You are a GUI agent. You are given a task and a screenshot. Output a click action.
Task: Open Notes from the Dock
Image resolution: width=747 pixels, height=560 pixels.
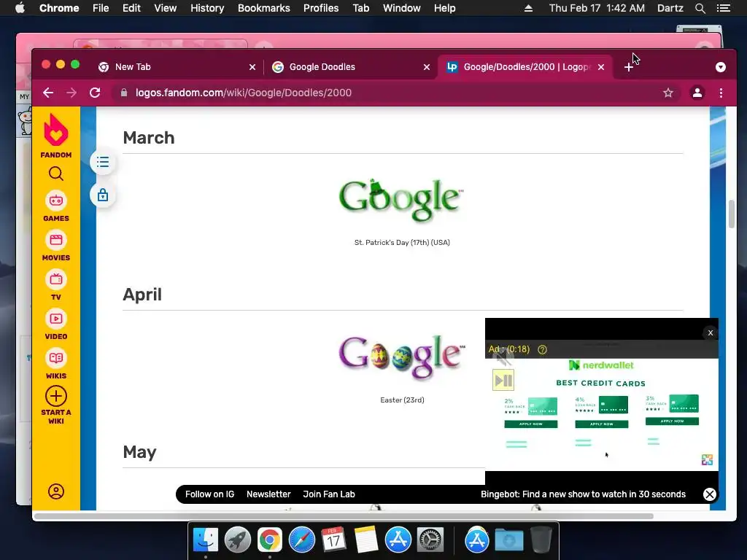[x=366, y=540]
